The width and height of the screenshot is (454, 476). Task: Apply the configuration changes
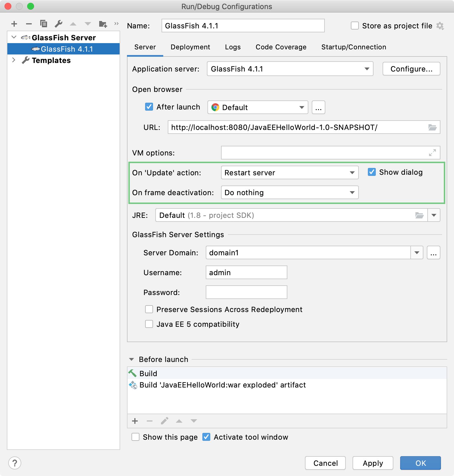(x=373, y=463)
